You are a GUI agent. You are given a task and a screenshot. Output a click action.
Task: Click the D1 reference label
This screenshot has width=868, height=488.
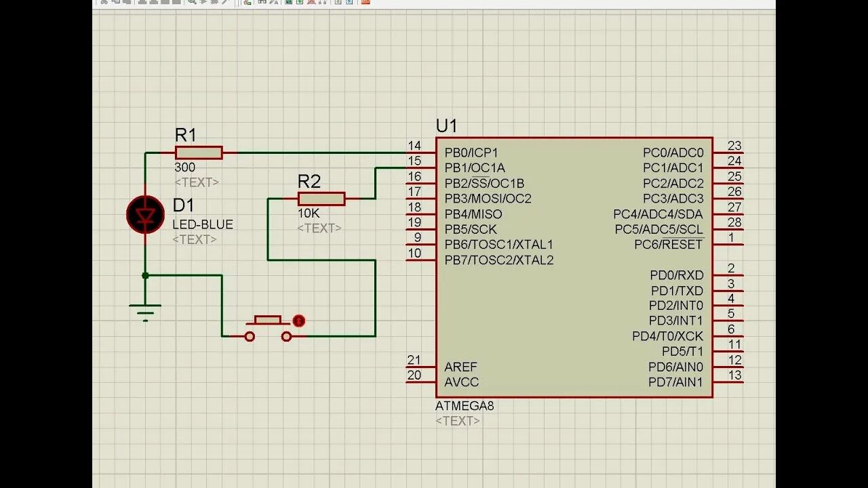click(x=183, y=205)
